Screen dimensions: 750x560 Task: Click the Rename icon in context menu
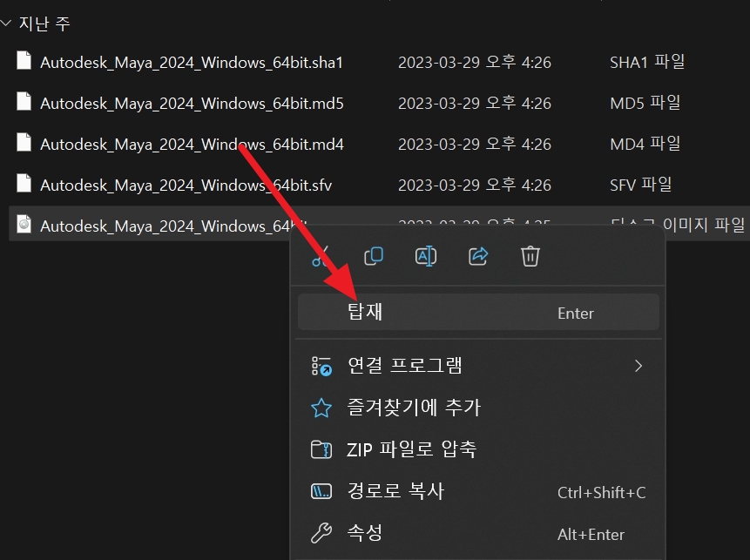(426, 256)
